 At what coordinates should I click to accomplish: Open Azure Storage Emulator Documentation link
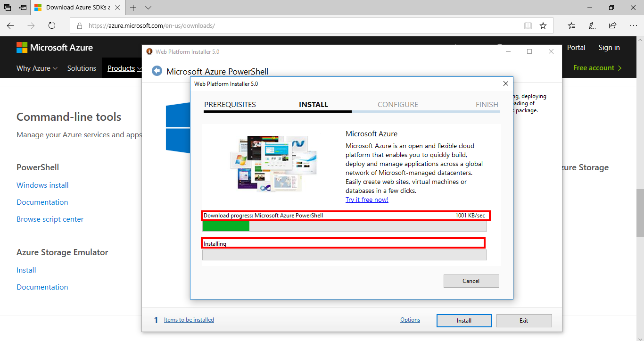[42, 287]
